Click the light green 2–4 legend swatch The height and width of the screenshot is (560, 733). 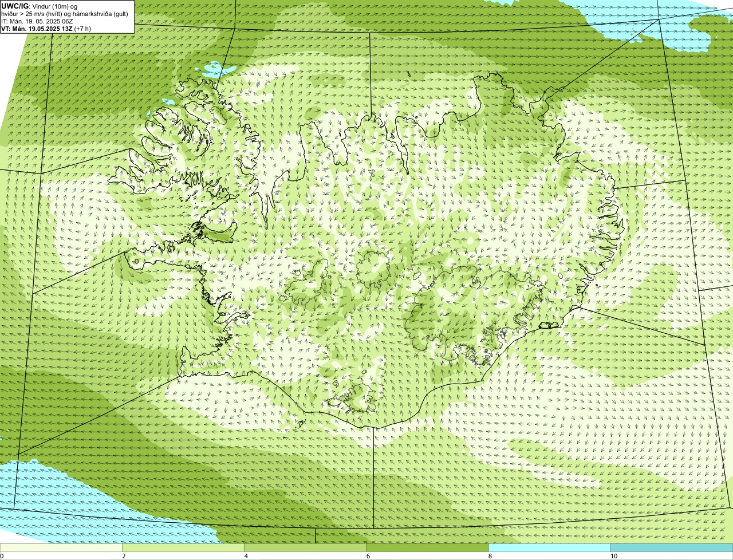tap(183, 548)
